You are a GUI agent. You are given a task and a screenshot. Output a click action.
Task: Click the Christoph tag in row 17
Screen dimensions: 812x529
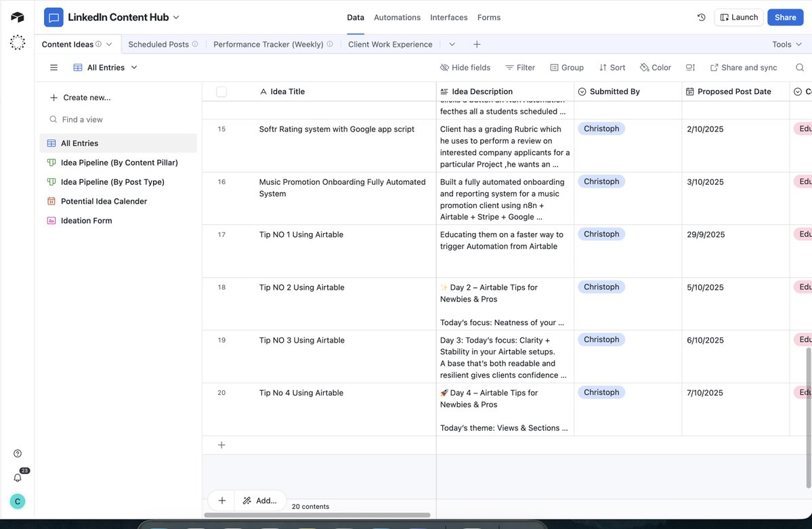[x=601, y=234]
